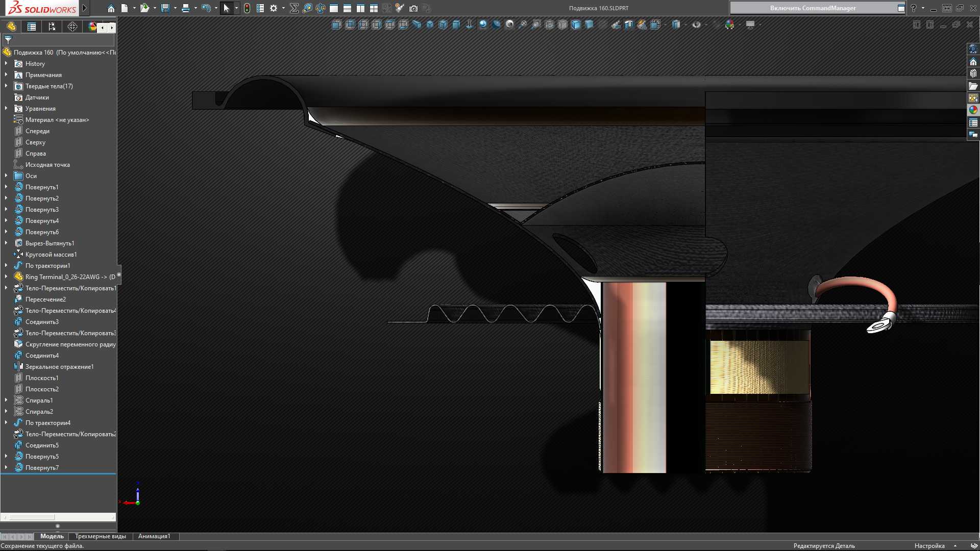Activate the Measure tool

pos(307,8)
